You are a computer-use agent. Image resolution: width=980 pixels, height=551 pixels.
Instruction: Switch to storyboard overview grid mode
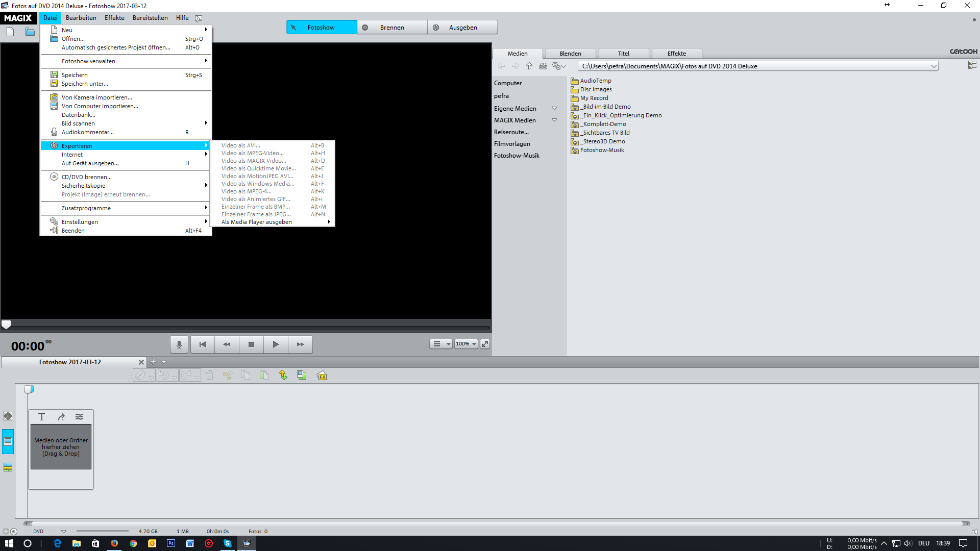pyautogui.click(x=8, y=416)
